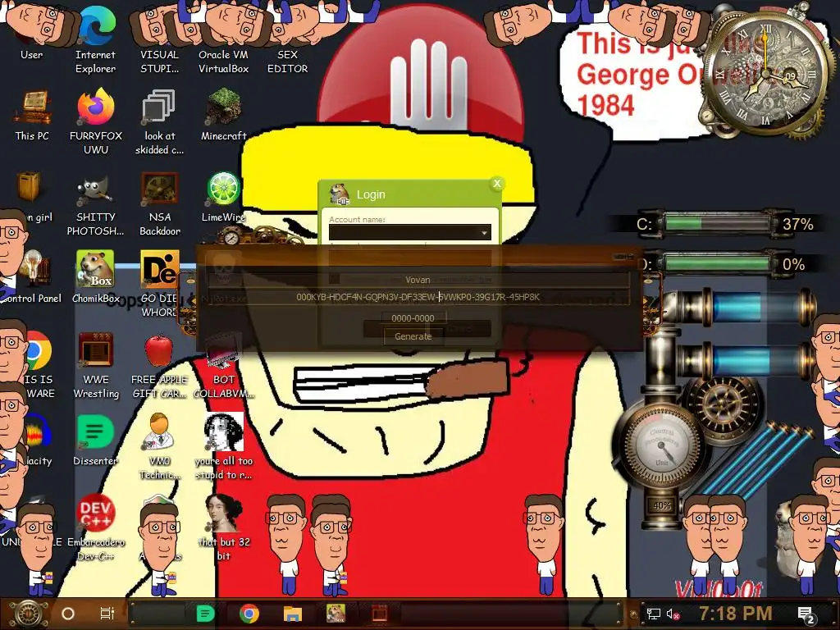Launch the LimeWire desktop shortcut
The width and height of the screenshot is (840, 630).
pos(223,197)
